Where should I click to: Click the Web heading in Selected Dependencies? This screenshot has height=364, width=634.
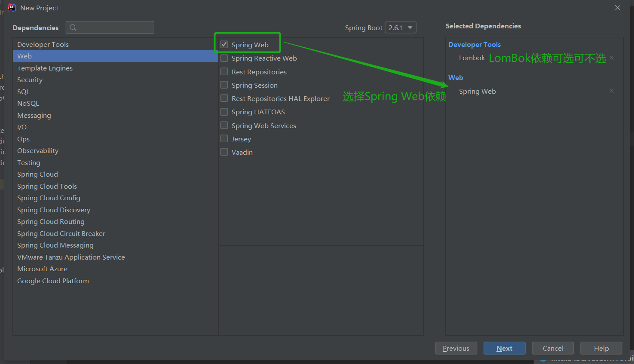point(456,77)
